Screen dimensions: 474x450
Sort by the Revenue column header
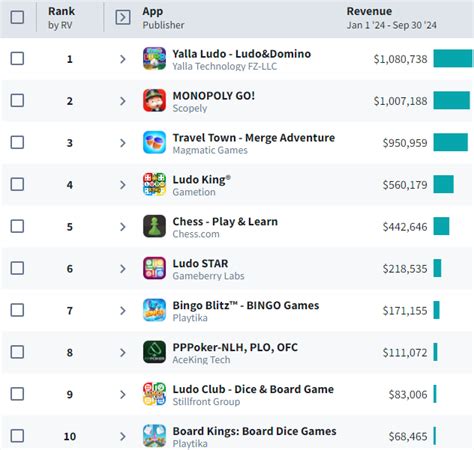pos(369,11)
